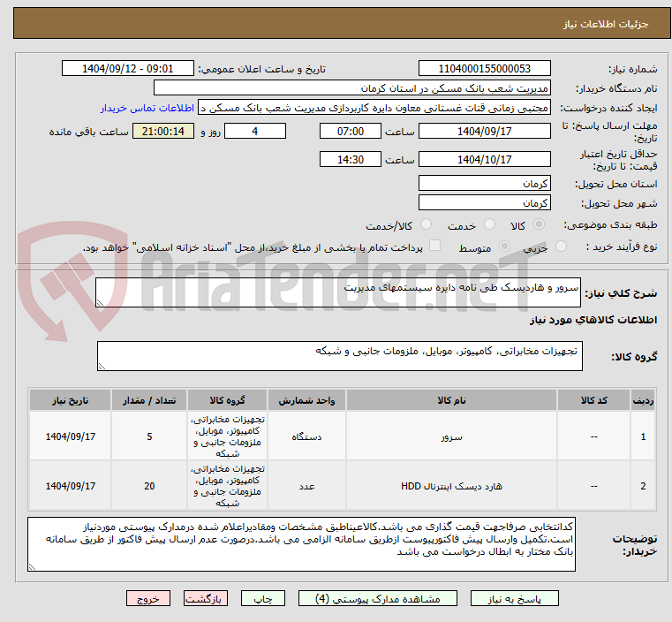672x622 pixels.
Task: Click the quantity 20 cell
Action: 149,486
